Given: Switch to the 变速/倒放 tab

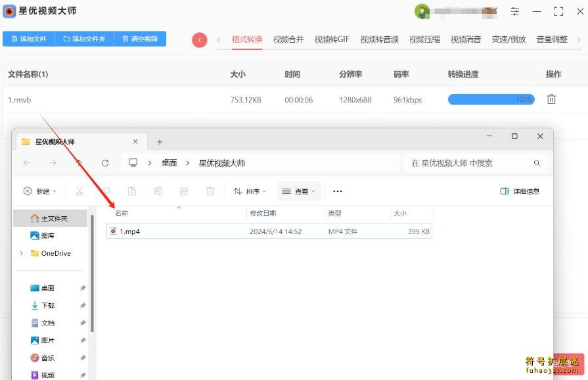Looking at the screenshot, I should coord(509,39).
